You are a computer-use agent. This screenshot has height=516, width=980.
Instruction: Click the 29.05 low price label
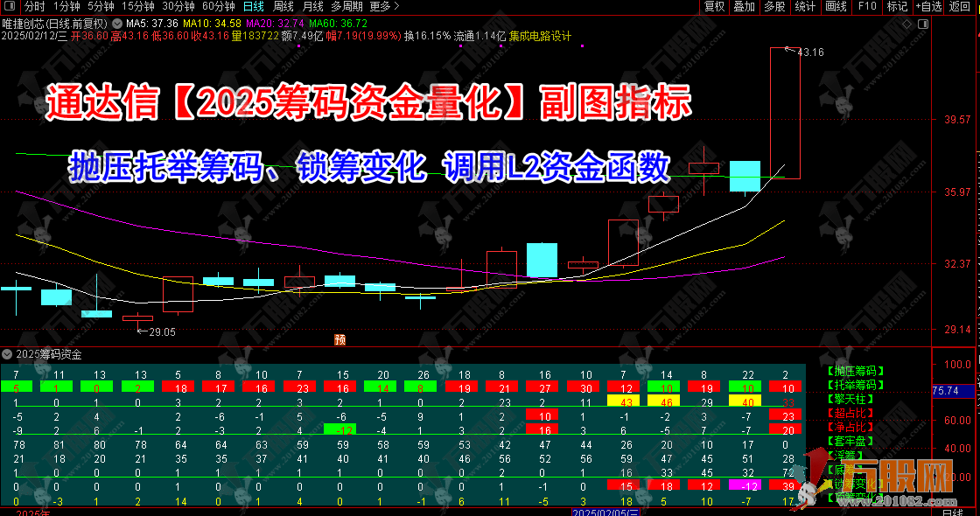point(162,332)
